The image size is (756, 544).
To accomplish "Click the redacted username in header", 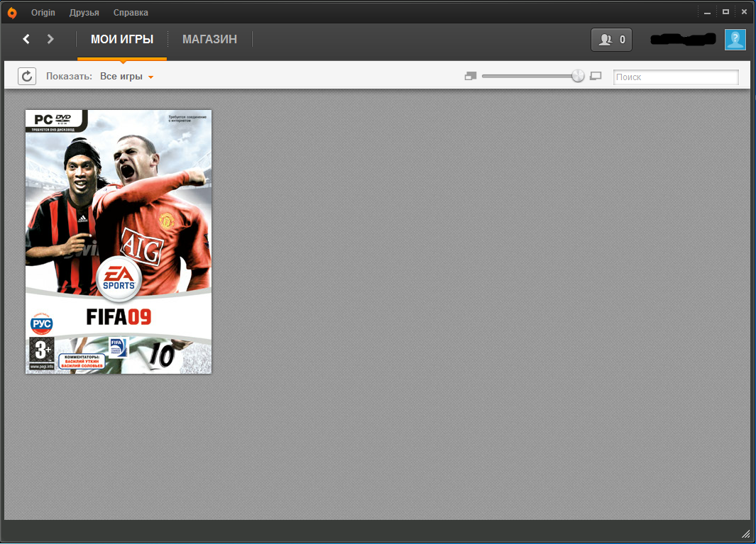I will pos(683,40).
